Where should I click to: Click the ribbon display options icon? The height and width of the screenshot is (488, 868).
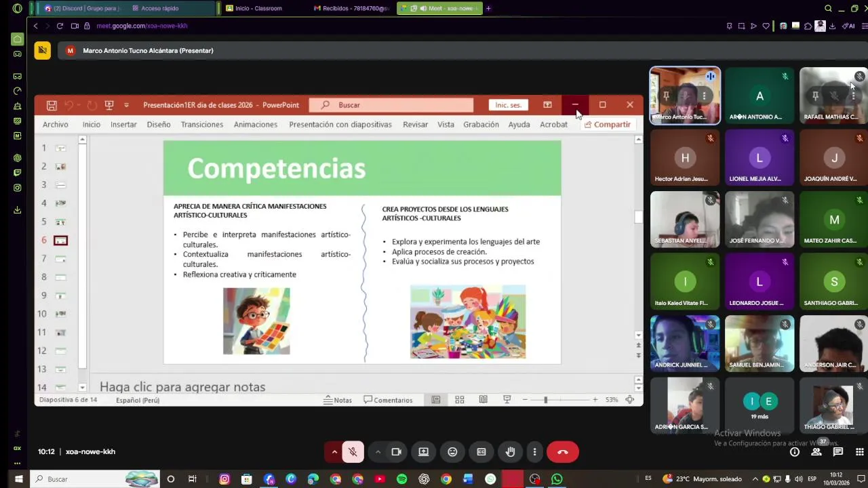point(547,105)
